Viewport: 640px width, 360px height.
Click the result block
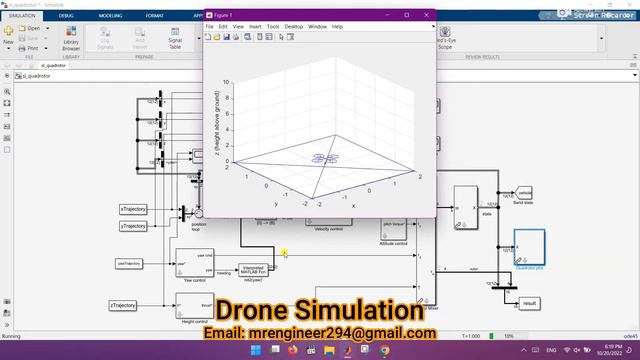pyautogui.click(x=529, y=303)
